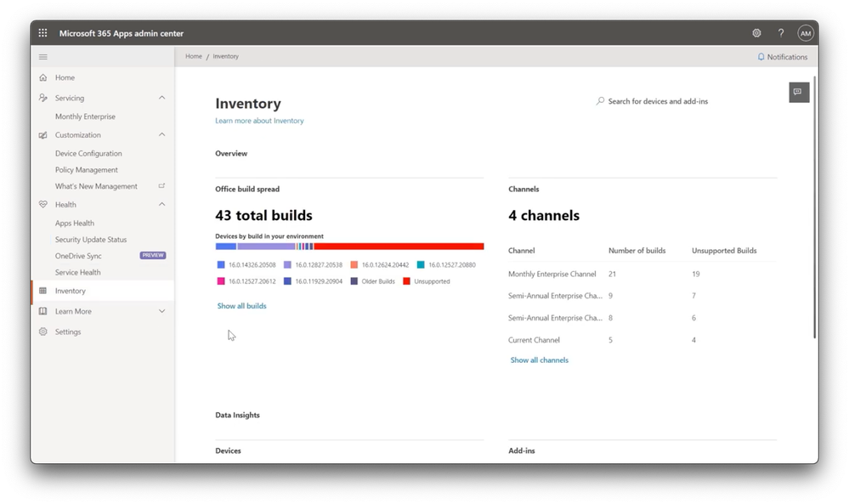Screen dimensions: 849x504
Task: Open the app launcher waffle icon
Action: coord(42,33)
